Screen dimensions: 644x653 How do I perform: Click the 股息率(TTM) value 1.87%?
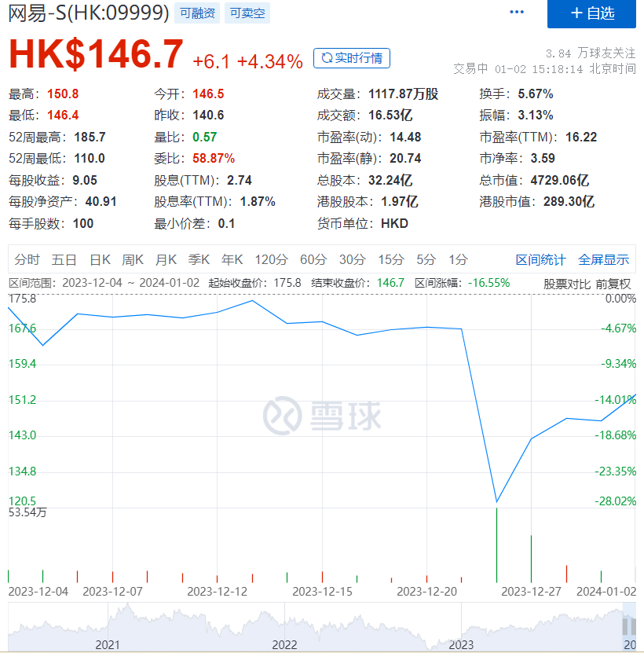[258, 202]
